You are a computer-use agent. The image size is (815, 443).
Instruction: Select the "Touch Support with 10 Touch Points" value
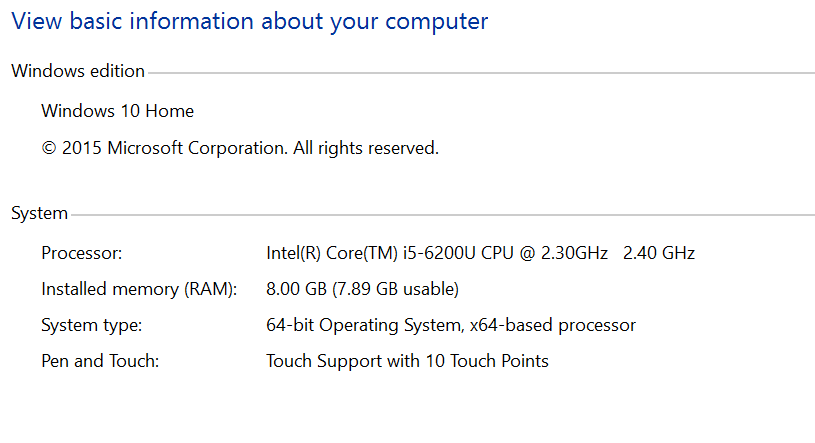point(407,361)
